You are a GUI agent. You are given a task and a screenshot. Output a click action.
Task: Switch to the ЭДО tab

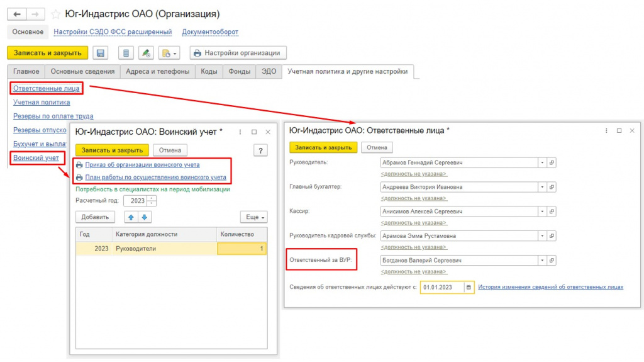(x=269, y=71)
